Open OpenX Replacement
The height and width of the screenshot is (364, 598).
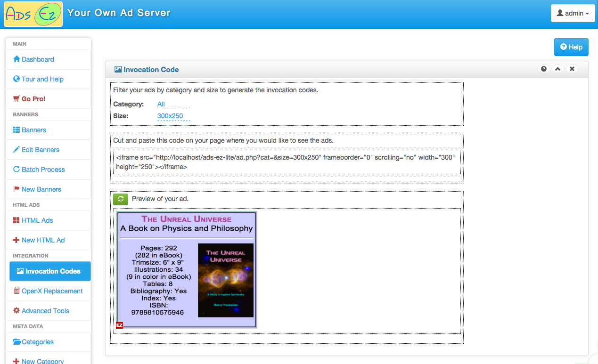coord(48,291)
